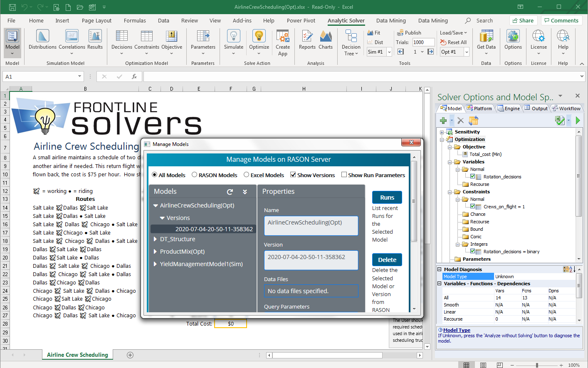Switch to the Engine tab in Solver Options
This screenshot has height=368, width=588.
[509, 108]
